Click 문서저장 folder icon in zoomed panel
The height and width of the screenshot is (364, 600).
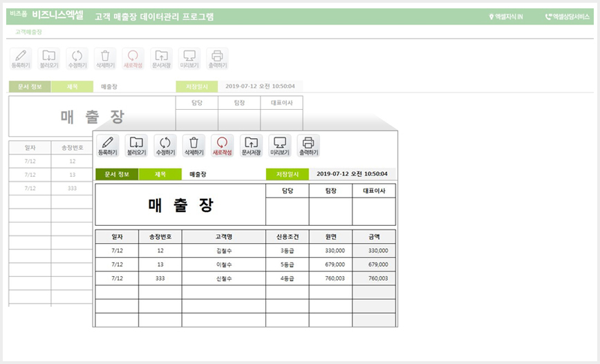(x=252, y=146)
